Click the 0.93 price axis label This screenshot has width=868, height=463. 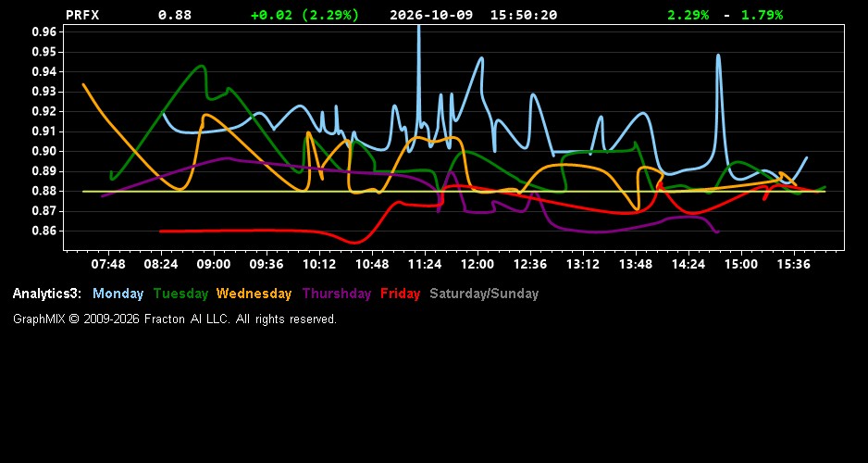click(x=44, y=92)
